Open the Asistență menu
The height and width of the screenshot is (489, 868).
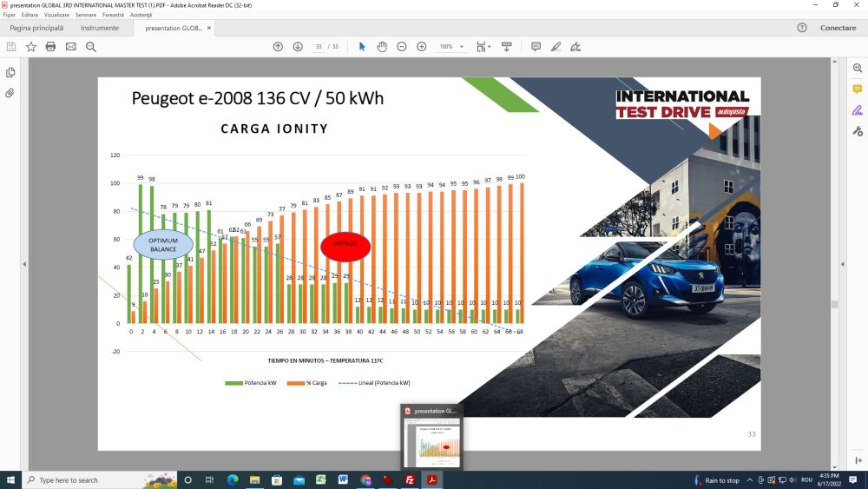[141, 15]
